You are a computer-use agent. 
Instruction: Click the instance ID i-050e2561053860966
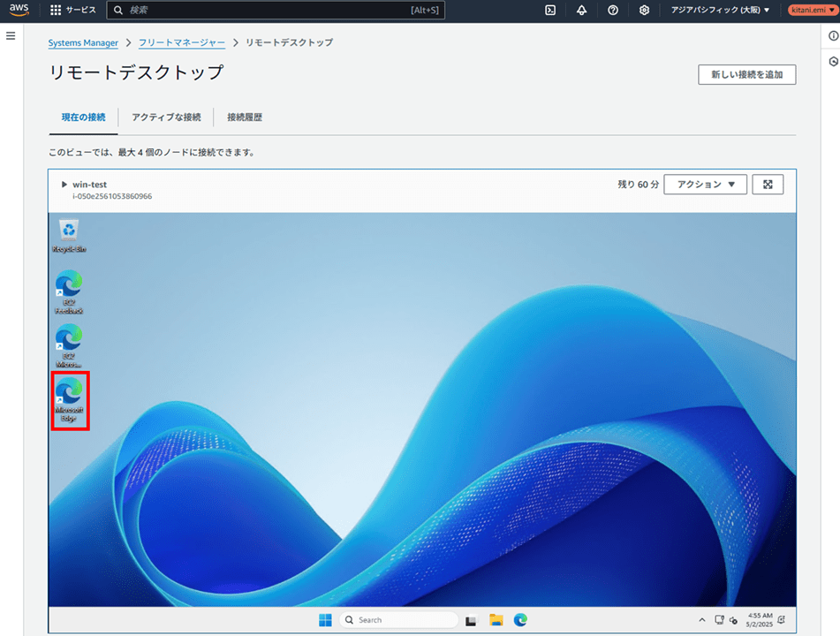112,196
